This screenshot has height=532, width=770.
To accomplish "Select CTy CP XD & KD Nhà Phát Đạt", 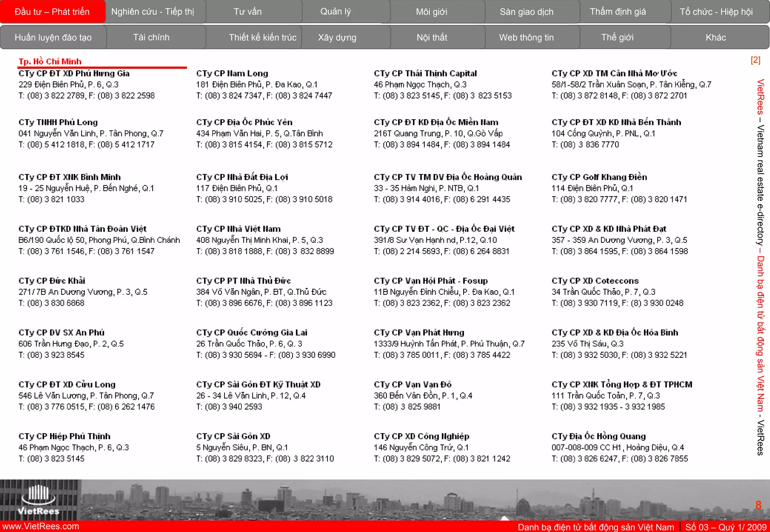I will click(x=609, y=229).
